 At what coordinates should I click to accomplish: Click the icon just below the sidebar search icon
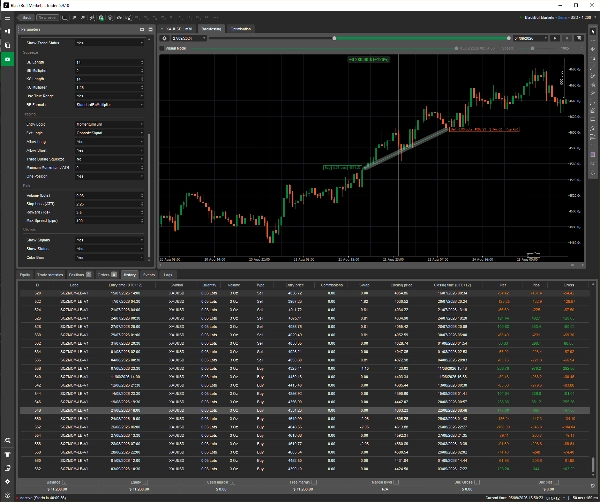point(7,455)
